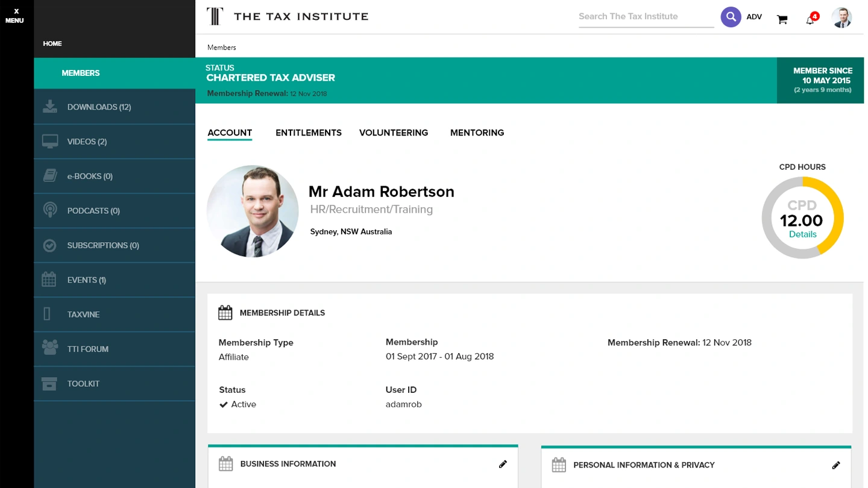Open the notifications bell menu
Viewport: 868px width, 488px height.
810,19
